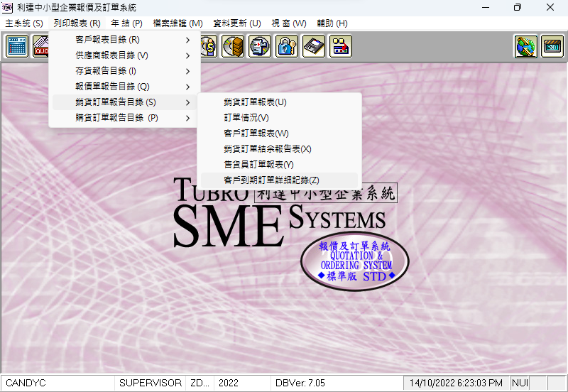The height and width of the screenshot is (392, 568).
Task: Click DBVer: 7.05 status entry
Action: [300, 383]
